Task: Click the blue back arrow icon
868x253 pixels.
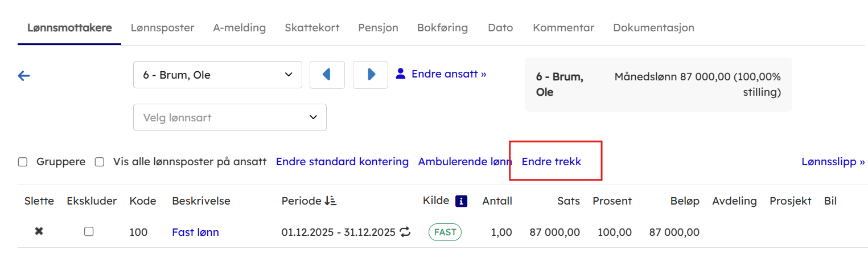Action: [x=23, y=76]
